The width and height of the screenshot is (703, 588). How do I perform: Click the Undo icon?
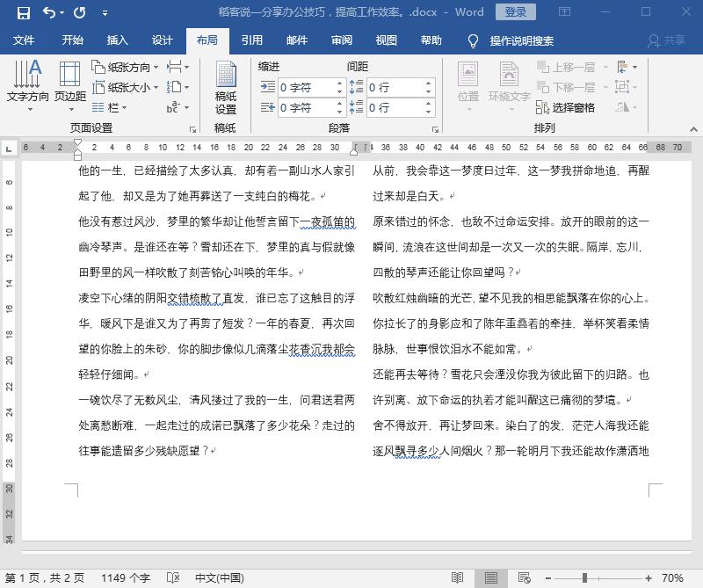tap(51, 11)
